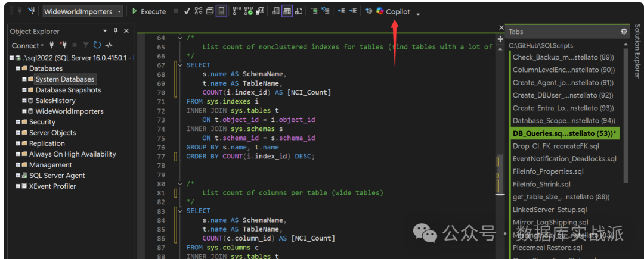Display the Estimated Execution Plan
This screenshot has height=259, width=644.
point(199,11)
